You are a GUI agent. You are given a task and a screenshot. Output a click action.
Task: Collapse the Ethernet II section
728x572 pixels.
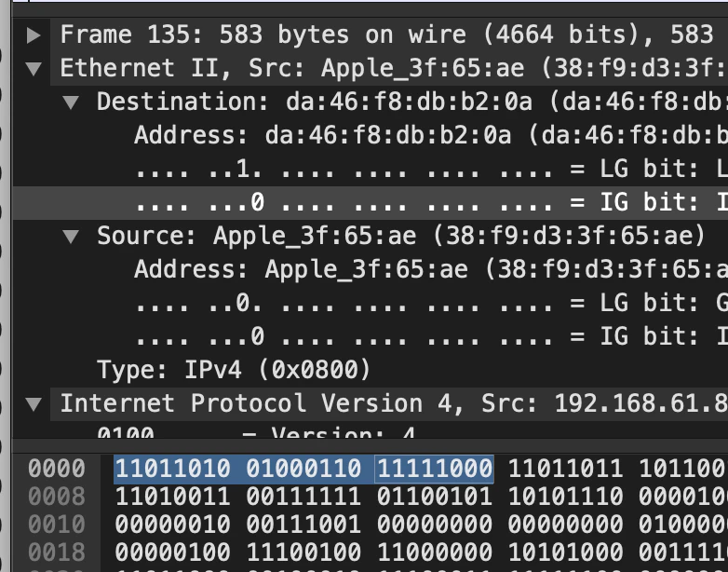coord(34,69)
